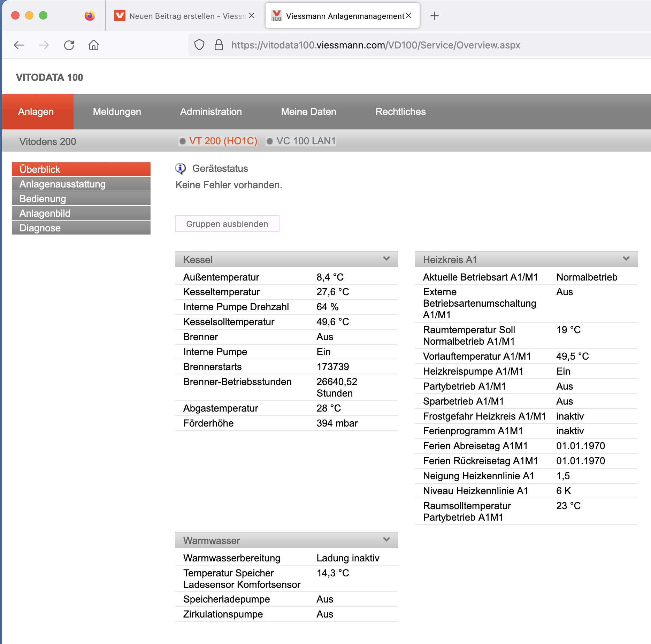Click the Speicherladepumpe row label

(227, 599)
